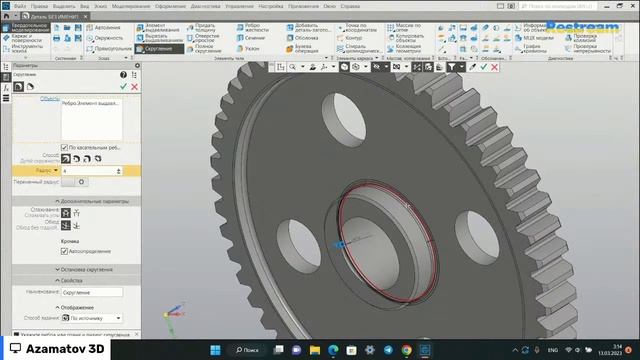Toggle По касательным ребрам checkbox
This screenshot has width=640, height=360.
click(x=64, y=147)
